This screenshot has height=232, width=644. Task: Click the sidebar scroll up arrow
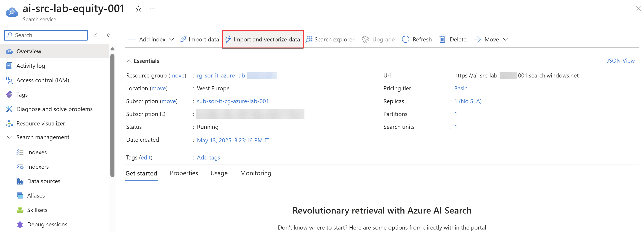point(112,49)
